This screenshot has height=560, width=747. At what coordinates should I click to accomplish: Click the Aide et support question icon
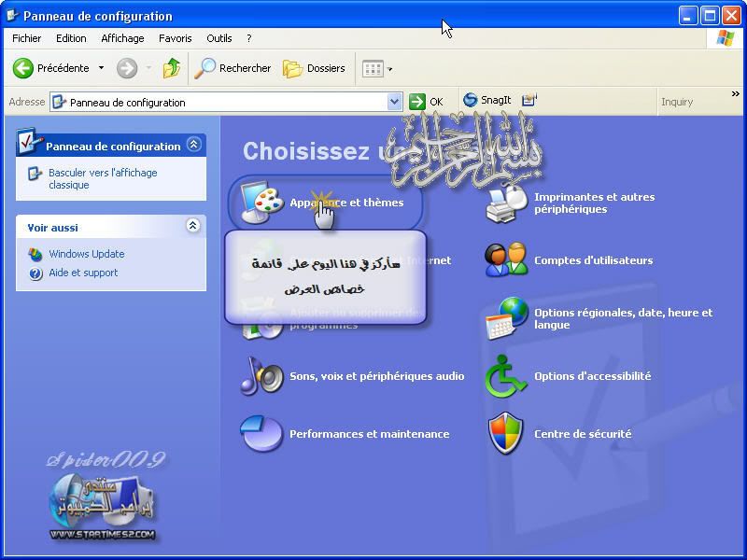point(35,273)
